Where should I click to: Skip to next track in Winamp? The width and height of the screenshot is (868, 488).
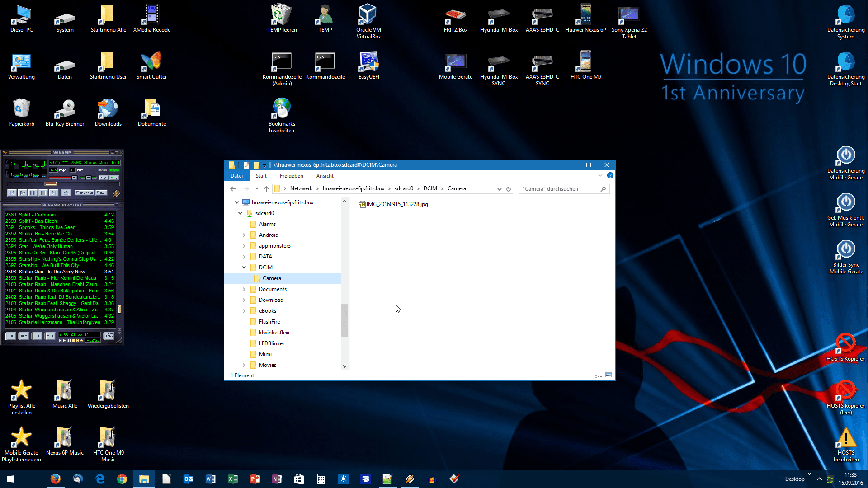pyautogui.click(x=54, y=192)
